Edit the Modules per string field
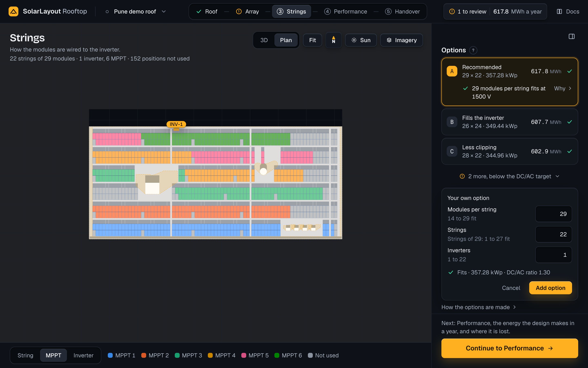The image size is (588, 368). (x=553, y=214)
